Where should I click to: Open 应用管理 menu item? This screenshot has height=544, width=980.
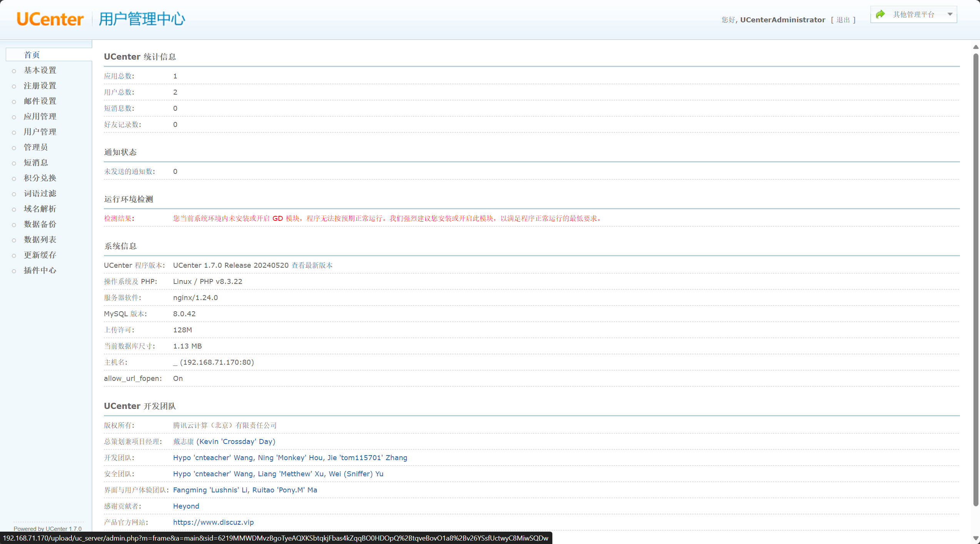click(40, 117)
